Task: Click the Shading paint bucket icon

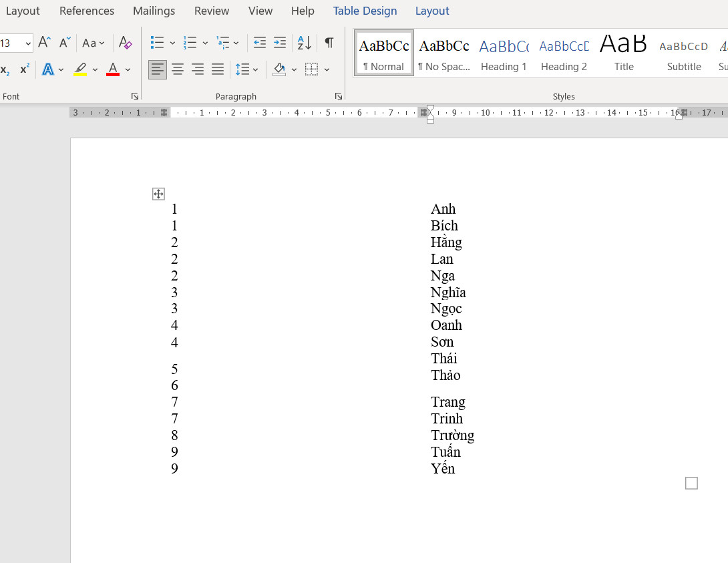Action: coord(279,69)
